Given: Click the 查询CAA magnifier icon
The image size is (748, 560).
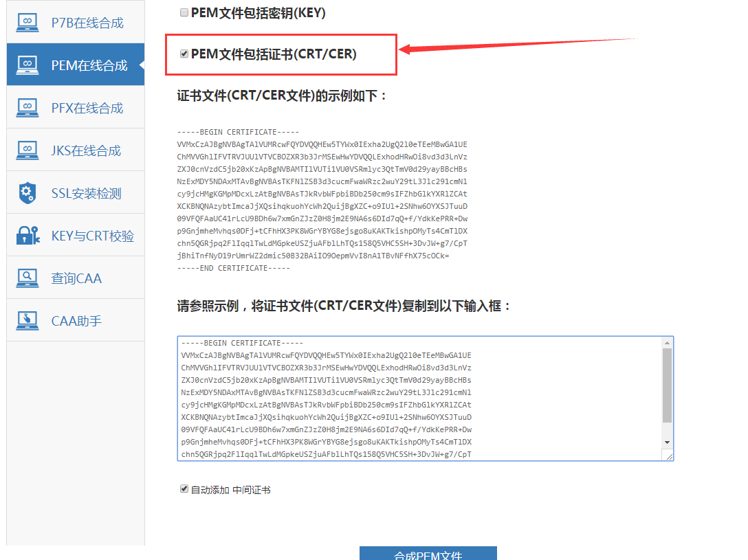Looking at the screenshot, I should point(27,278).
